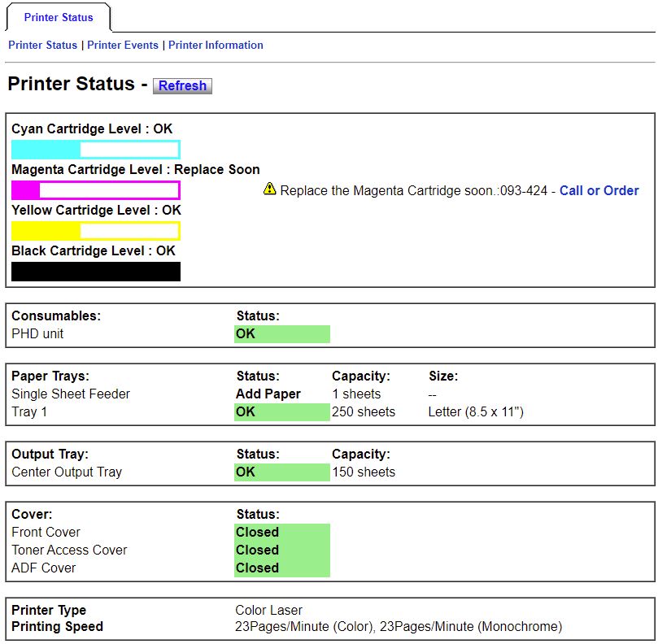Click the Yellow Cartridge Level bar
658x644 pixels.
click(95, 230)
